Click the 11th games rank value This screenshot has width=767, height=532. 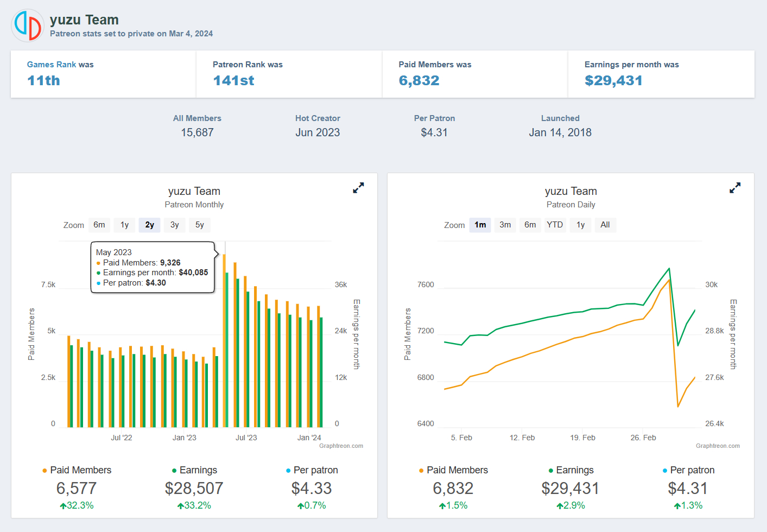tap(44, 80)
